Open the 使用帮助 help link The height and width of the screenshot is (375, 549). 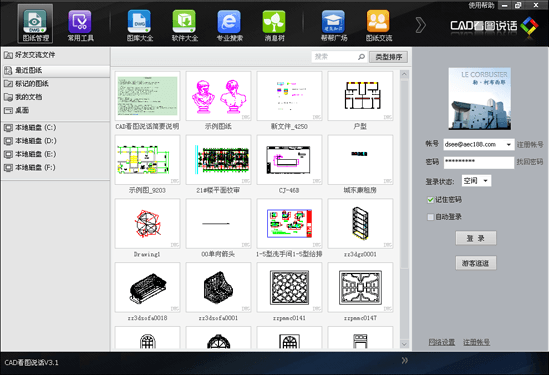pyautogui.click(x=481, y=5)
